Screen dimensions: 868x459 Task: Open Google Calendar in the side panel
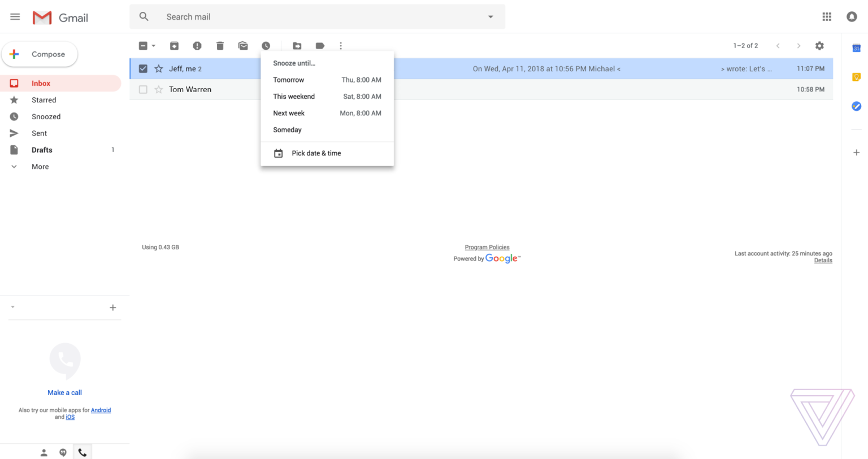click(x=856, y=47)
